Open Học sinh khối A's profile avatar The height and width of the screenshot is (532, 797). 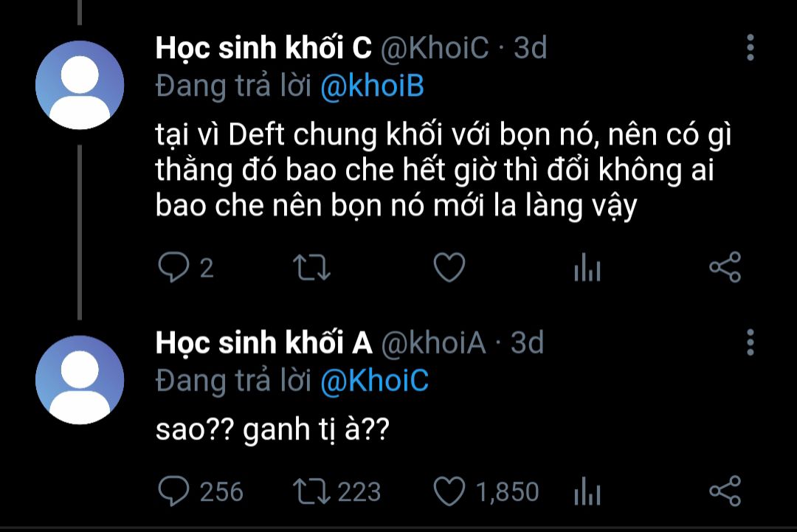[x=80, y=380]
